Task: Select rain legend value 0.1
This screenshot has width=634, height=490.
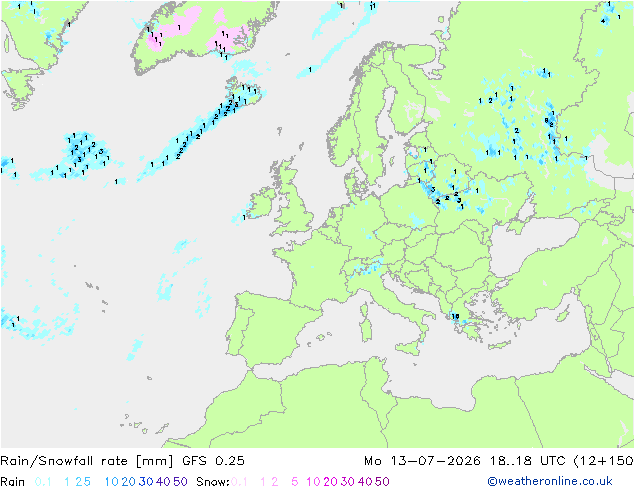Action: (43, 482)
